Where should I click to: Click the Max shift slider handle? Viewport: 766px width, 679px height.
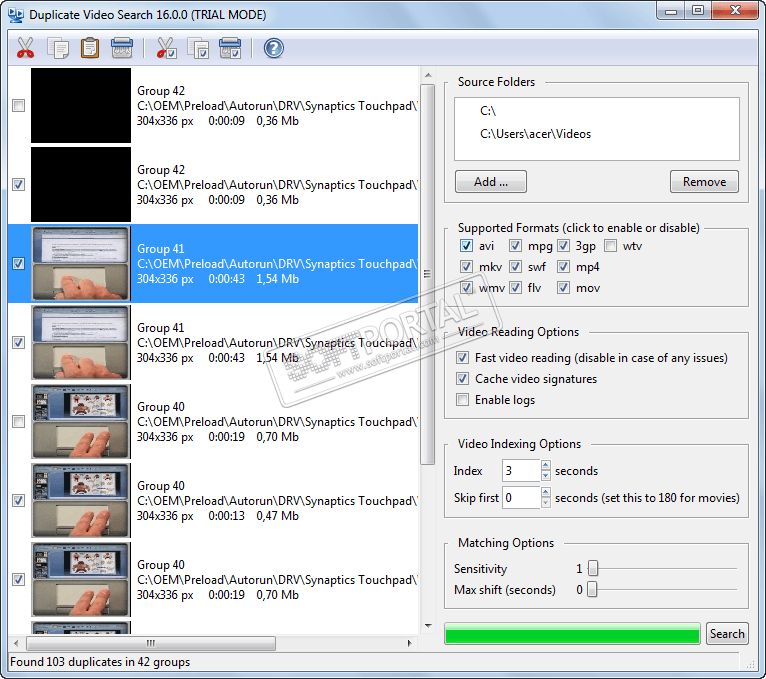[592, 589]
